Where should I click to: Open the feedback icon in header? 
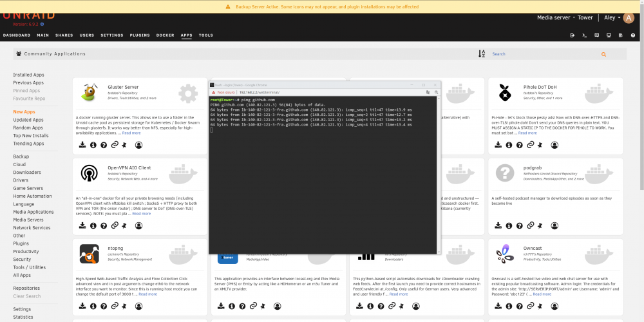(x=597, y=35)
